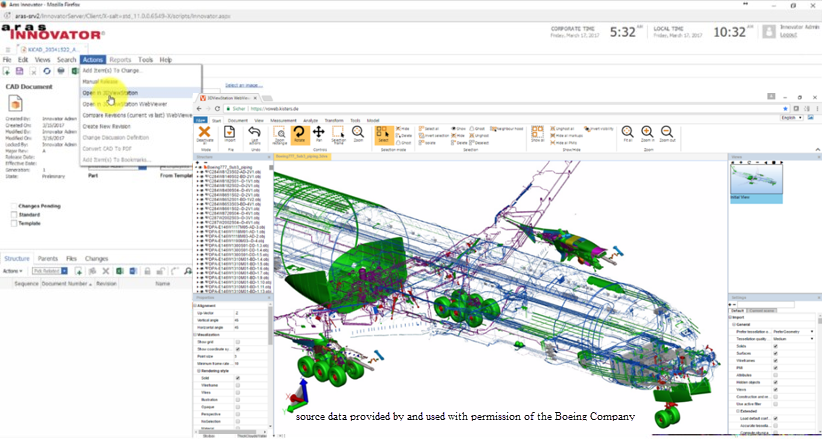The width and height of the screenshot is (822, 439).
Task: Collapse the viewer ribbon with the chevron
Action: point(817,149)
